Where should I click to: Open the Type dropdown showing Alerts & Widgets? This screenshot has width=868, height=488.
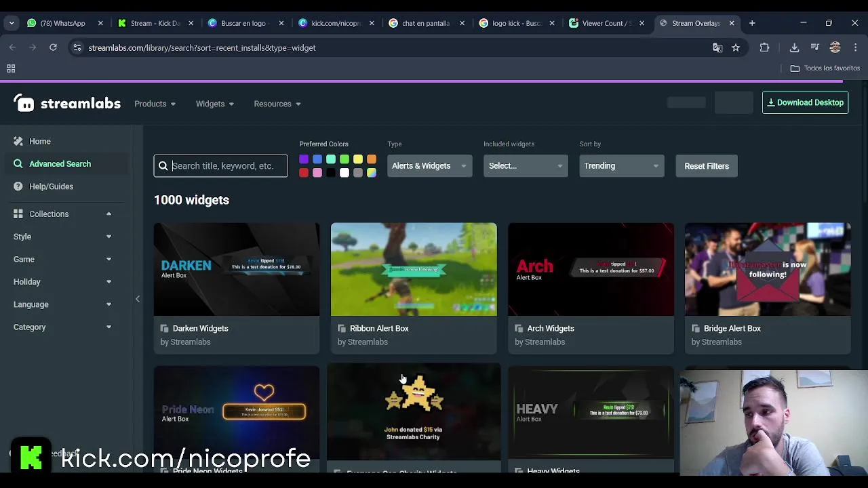pyautogui.click(x=429, y=166)
